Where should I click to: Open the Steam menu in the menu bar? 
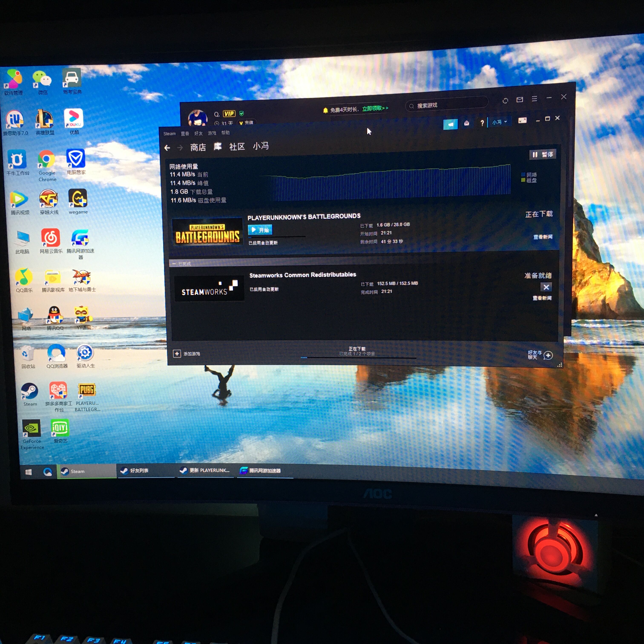point(169,134)
